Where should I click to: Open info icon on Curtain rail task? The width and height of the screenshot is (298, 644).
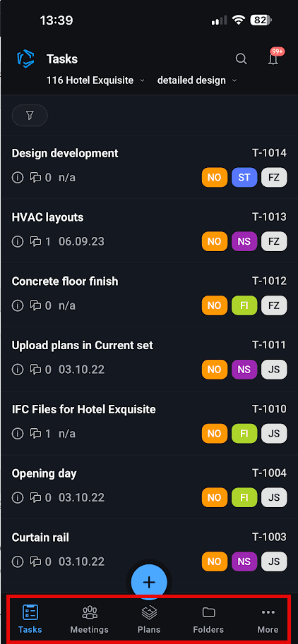pyautogui.click(x=17, y=561)
